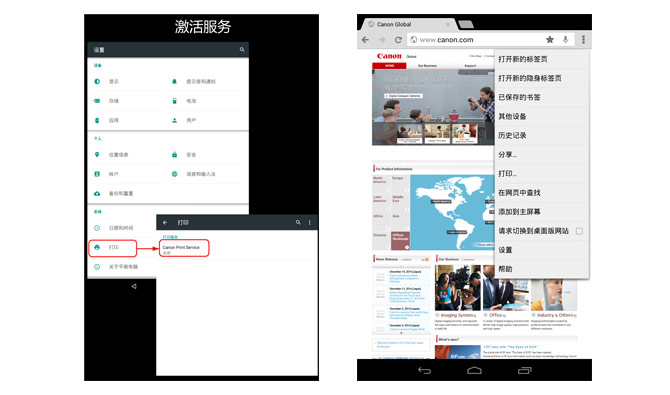
Task: Choose 打开新的标签页 from Chrome menu
Action: point(541,59)
